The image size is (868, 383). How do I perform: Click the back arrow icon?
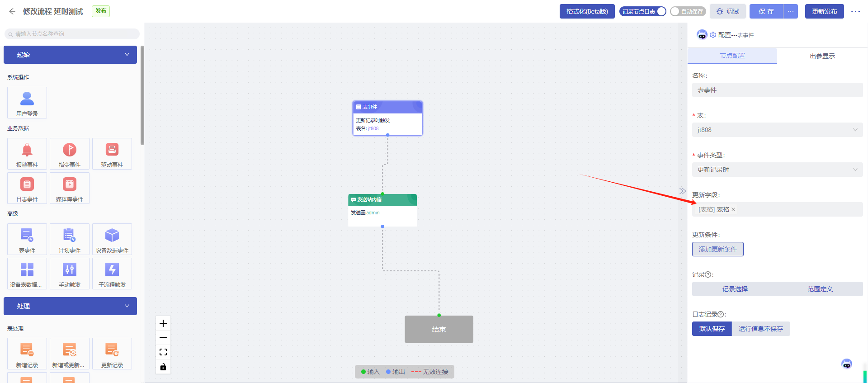coord(12,11)
